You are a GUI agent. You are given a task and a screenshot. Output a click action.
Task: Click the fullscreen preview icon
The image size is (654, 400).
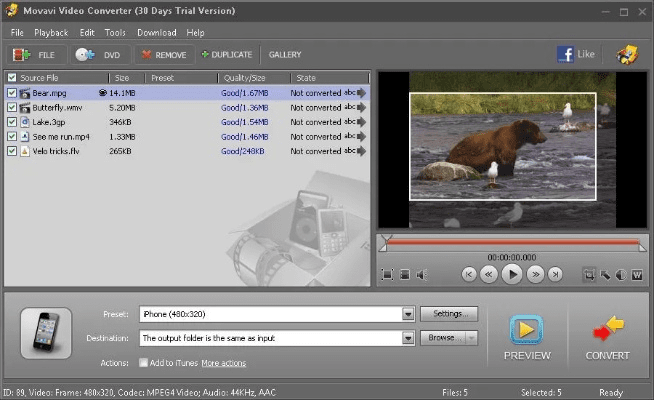coord(387,274)
